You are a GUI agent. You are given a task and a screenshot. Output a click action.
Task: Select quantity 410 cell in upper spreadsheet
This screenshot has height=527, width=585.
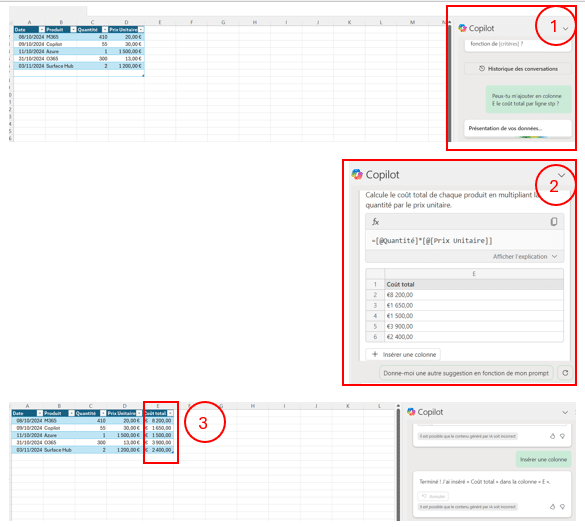tap(93, 37)
